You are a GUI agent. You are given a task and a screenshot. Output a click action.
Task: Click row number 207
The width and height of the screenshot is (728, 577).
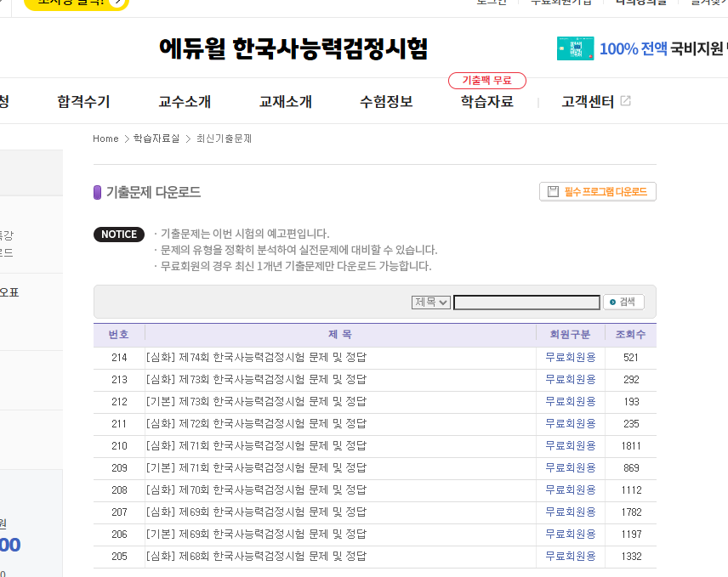tap(119, 512)
